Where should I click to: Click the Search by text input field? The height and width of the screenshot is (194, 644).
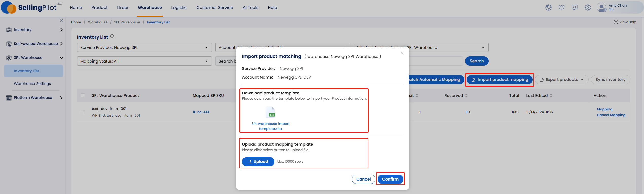(x=436, y=61)
